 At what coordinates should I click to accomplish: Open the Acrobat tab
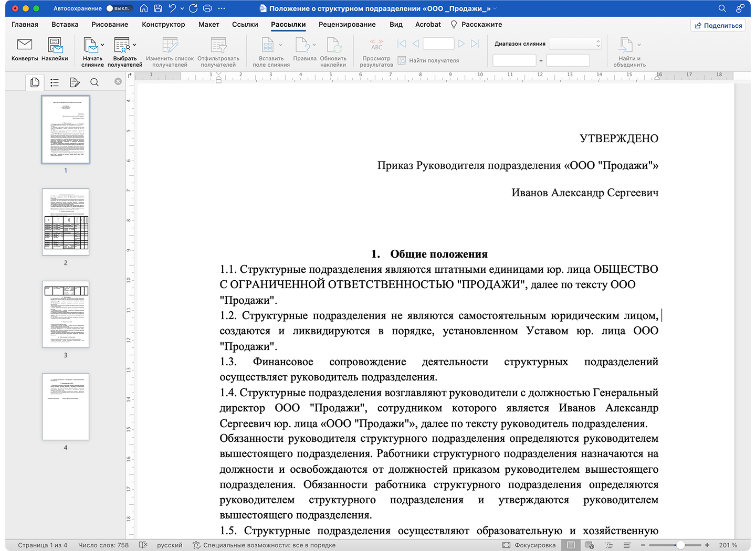tap(428, 24)
